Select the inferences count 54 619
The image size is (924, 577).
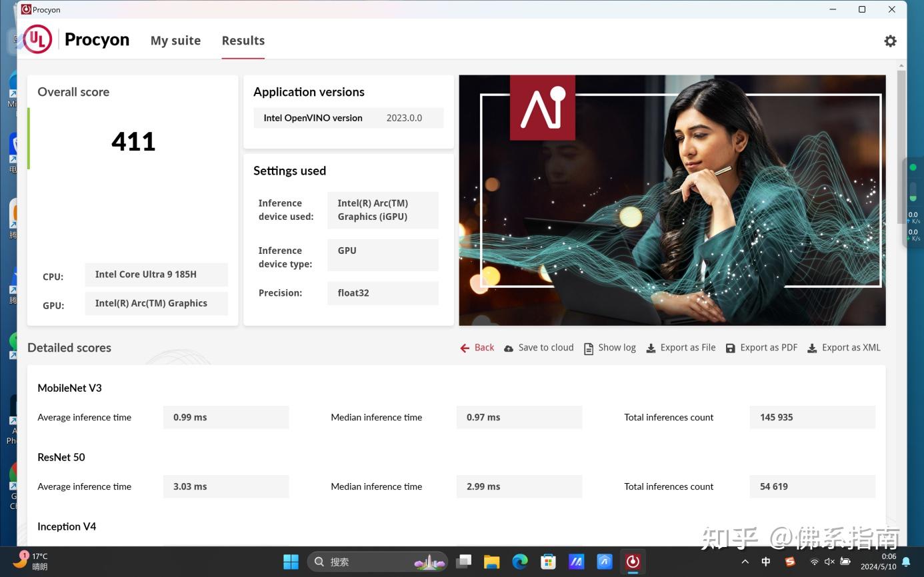coord(812,486)
